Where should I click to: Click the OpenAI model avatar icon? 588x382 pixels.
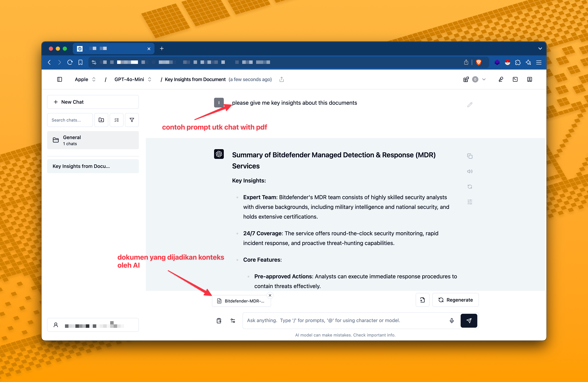click(219, 154)
